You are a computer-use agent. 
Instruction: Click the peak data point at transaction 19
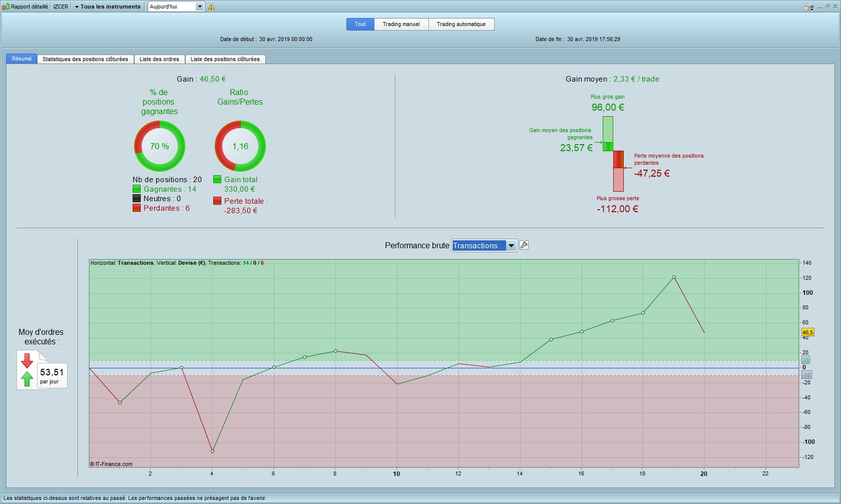[x=674, y=277]
